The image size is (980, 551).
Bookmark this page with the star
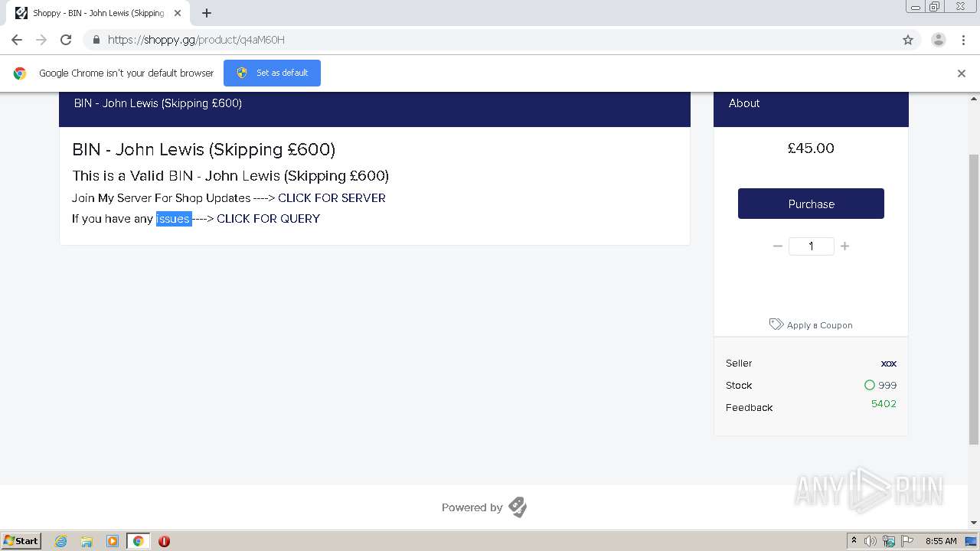908,40
